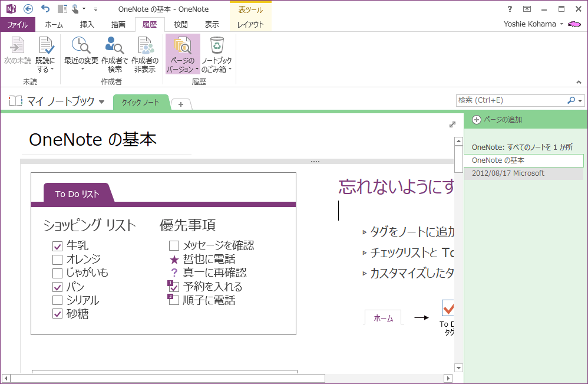Click the question tag beside 真一に再確認
This screenshot has height=384, width=588.
tap(174, 273)
